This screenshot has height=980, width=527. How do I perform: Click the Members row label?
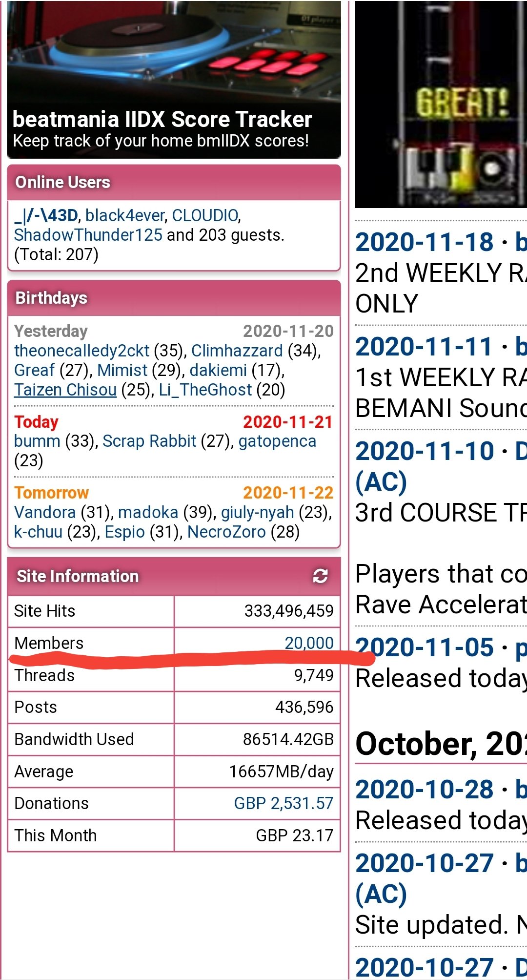click(49, 643)
